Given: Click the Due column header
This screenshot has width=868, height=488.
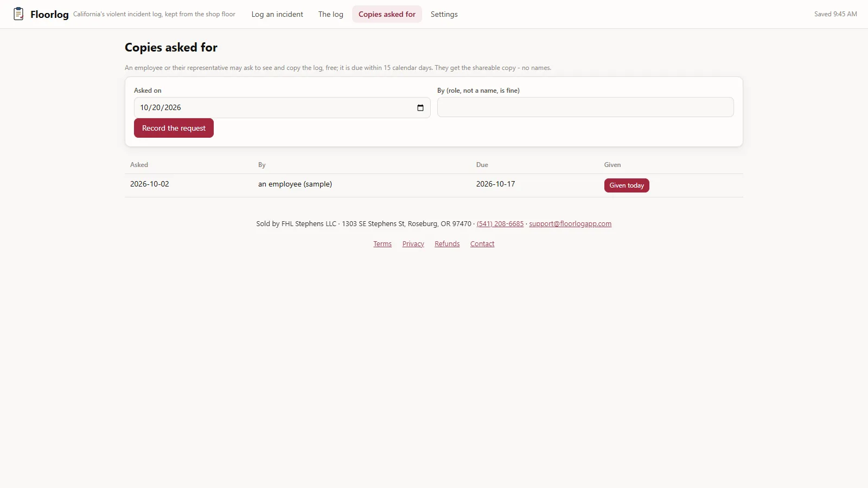Looking at the screenshot, I should pos(482,165).
